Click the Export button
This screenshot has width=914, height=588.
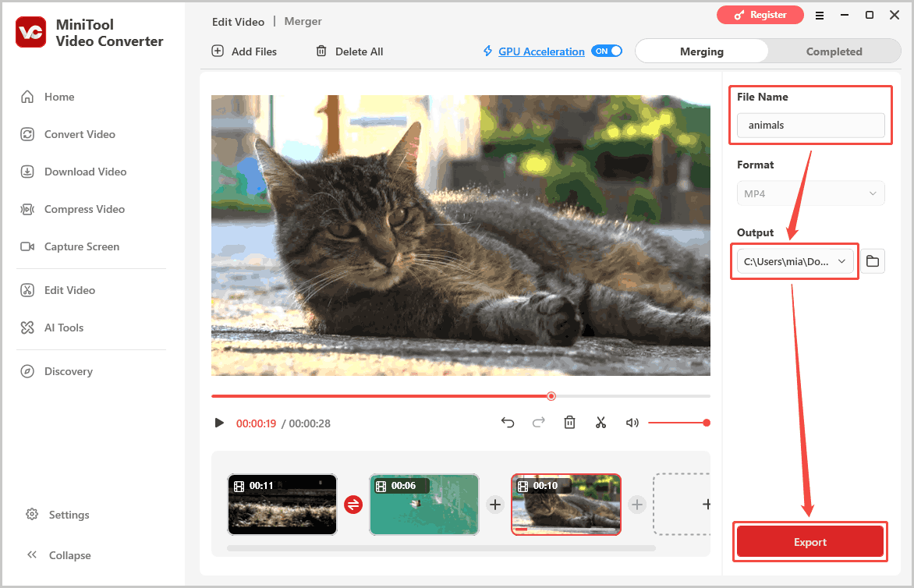(810, 542)
